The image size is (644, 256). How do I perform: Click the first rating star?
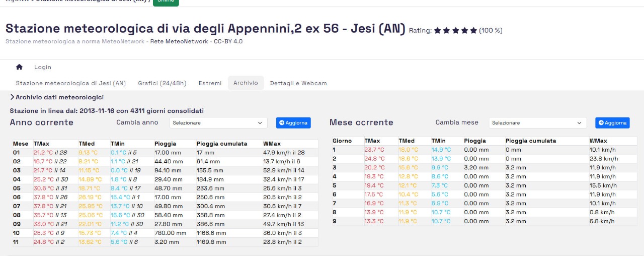pyautogui.click(x=437, y=31)
